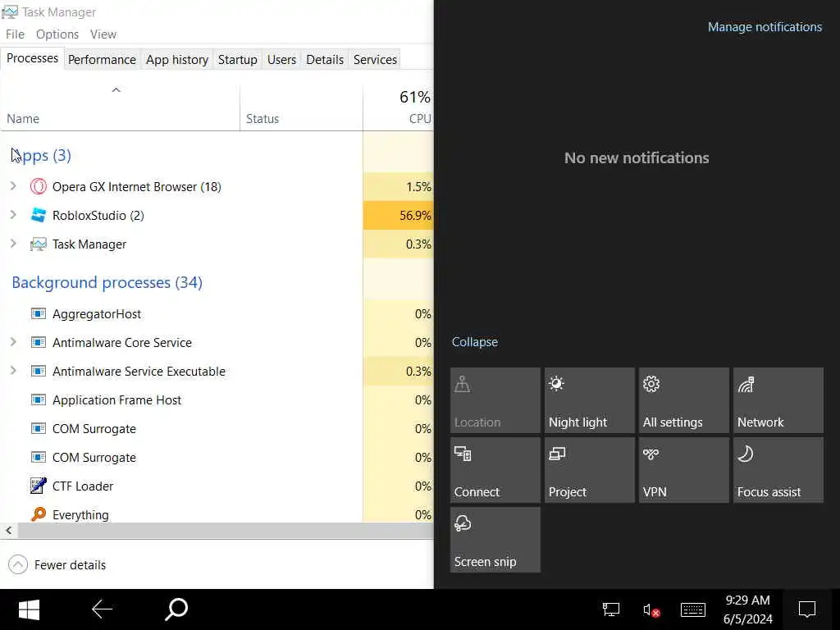
Task: Close the Action Center via notification icon
Action: (807, 609)
